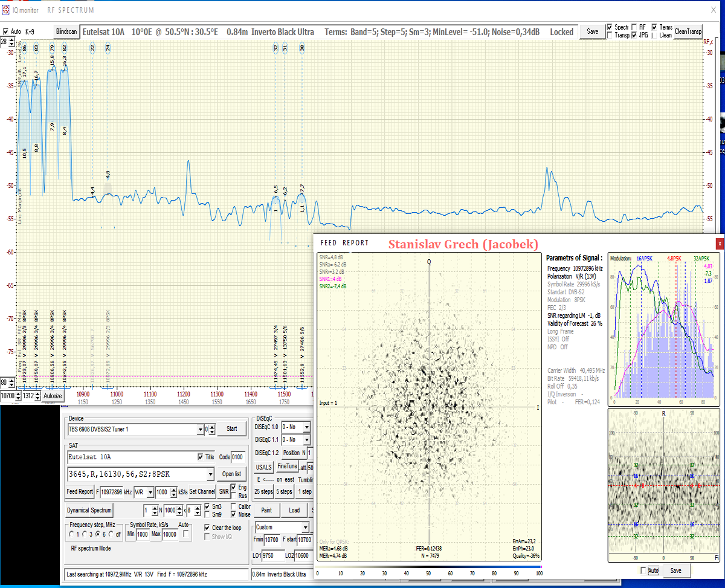This screenshot has width=725, height=588.
Task: Click Set Channel button
Action: (202, 492)
